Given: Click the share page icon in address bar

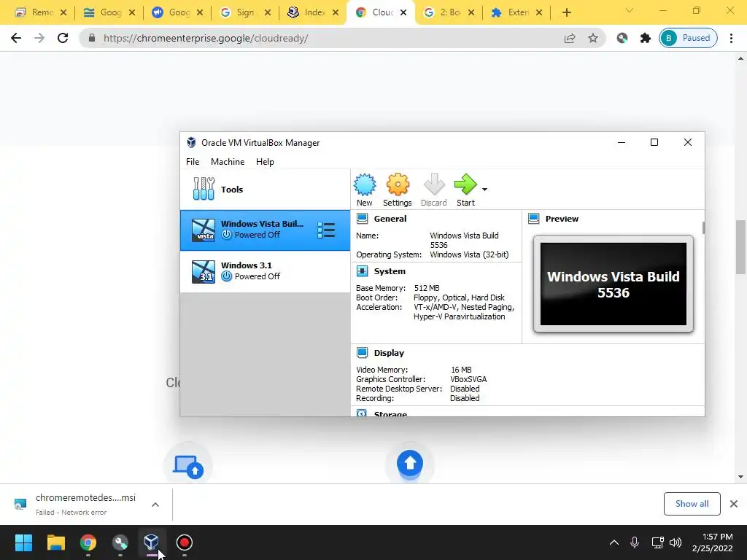Looking at the screenshot, I should click(570, 38).
